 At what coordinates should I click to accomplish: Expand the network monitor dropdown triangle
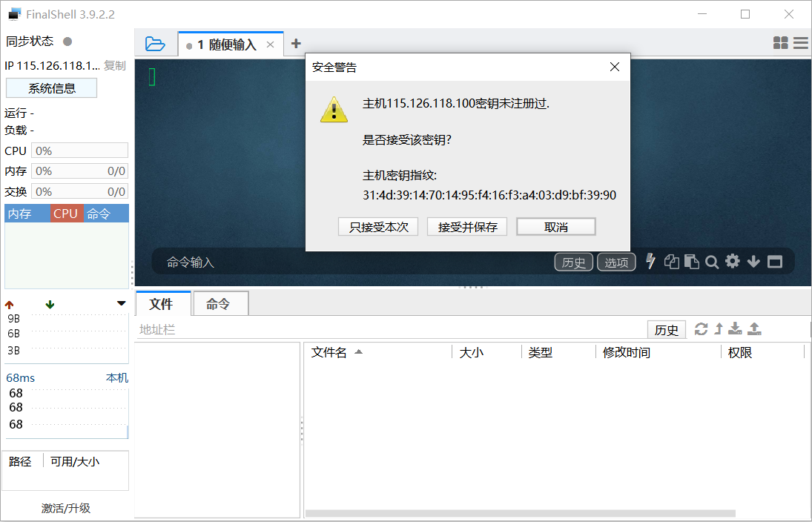click(122, 304)
